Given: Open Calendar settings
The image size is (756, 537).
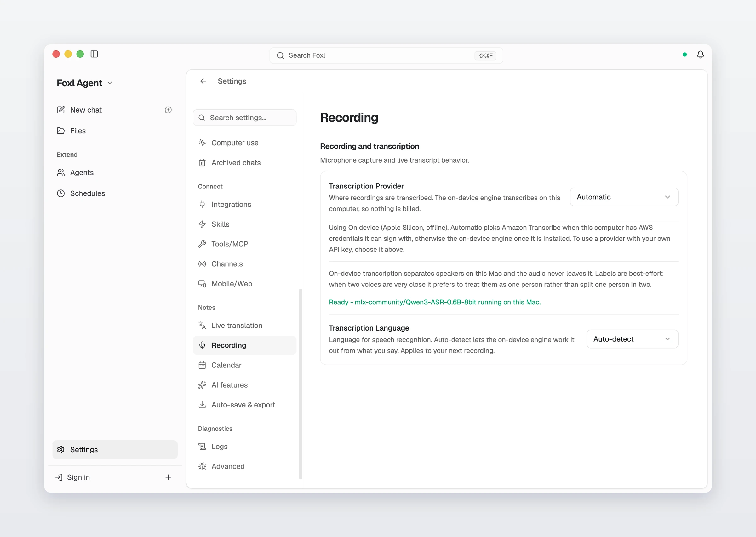Looking at the screenshot, I should pyautogui.click(x=244, y=365).
